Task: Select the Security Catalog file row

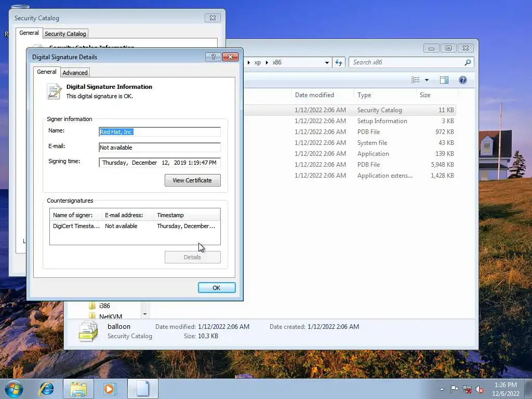Action: 350,110
